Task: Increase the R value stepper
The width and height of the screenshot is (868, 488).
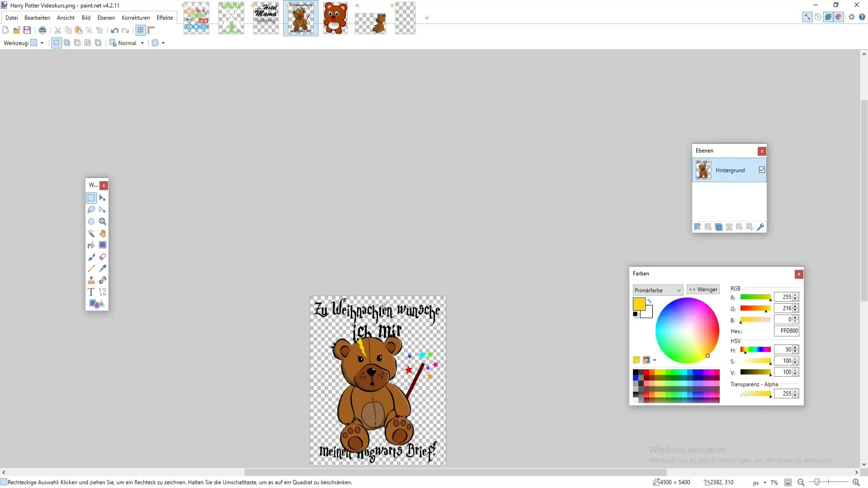Action: click(x=795, y=295)
